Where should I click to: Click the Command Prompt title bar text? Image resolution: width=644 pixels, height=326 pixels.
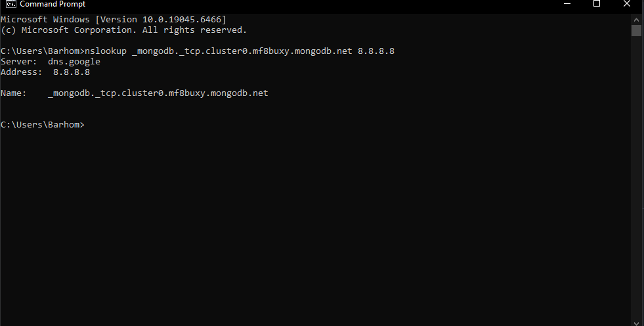coord(53,4)
